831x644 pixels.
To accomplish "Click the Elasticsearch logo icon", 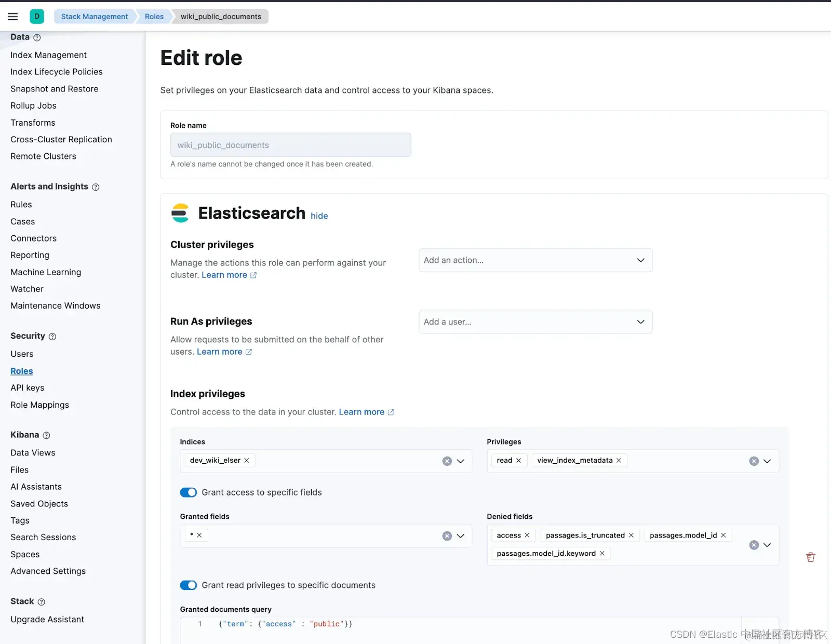I will [x=180, y=213].
